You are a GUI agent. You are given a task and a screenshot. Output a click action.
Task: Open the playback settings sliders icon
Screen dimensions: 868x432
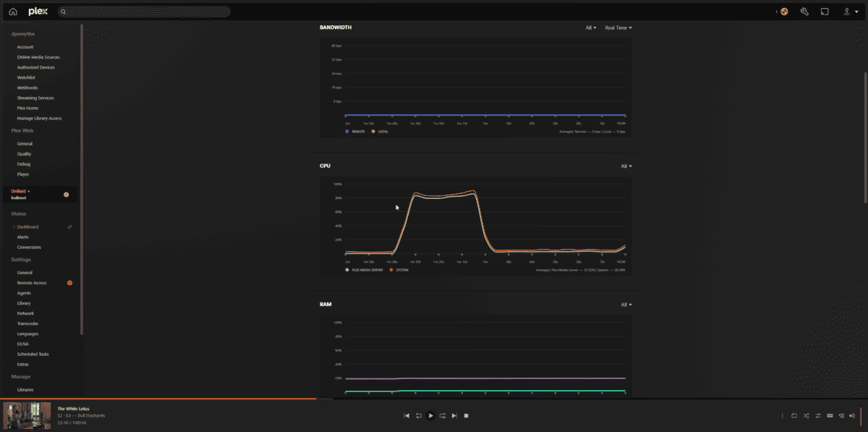click(817, 415)
